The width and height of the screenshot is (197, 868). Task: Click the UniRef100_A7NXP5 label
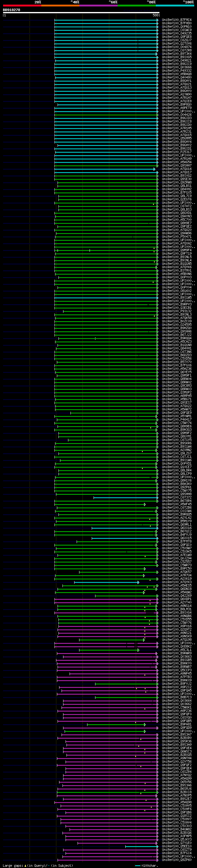pyautogui.click(x=177, y=796)
